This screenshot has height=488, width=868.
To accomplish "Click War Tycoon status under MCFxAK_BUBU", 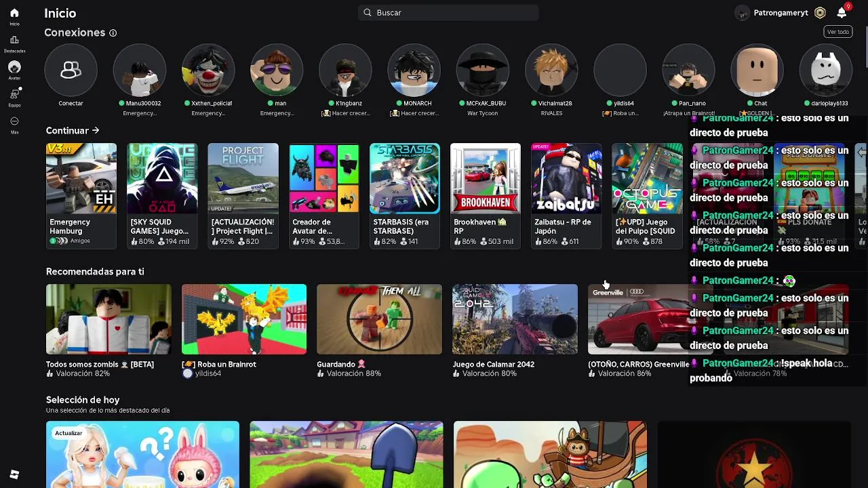I will pos(482,113).
